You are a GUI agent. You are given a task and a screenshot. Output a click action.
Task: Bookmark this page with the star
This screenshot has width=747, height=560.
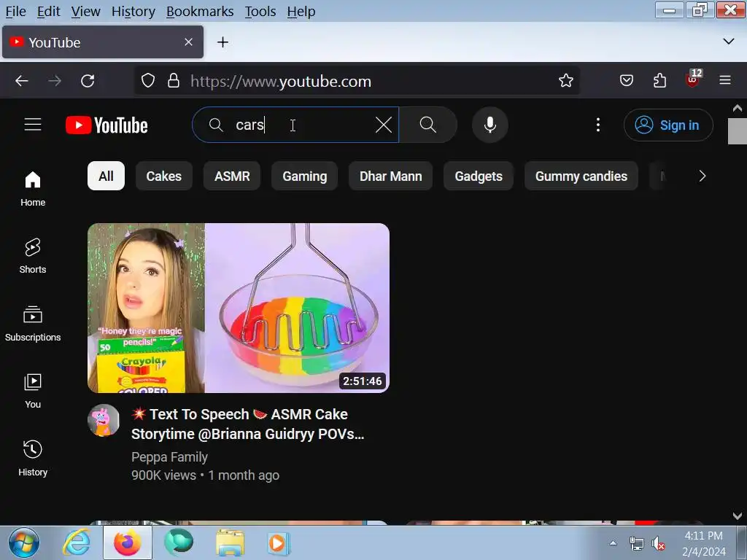566,81
